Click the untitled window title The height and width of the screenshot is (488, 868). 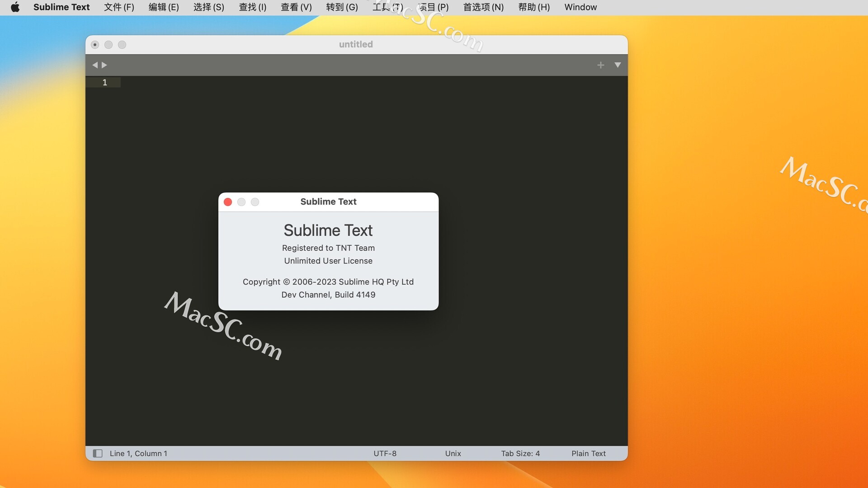(356, 44)
